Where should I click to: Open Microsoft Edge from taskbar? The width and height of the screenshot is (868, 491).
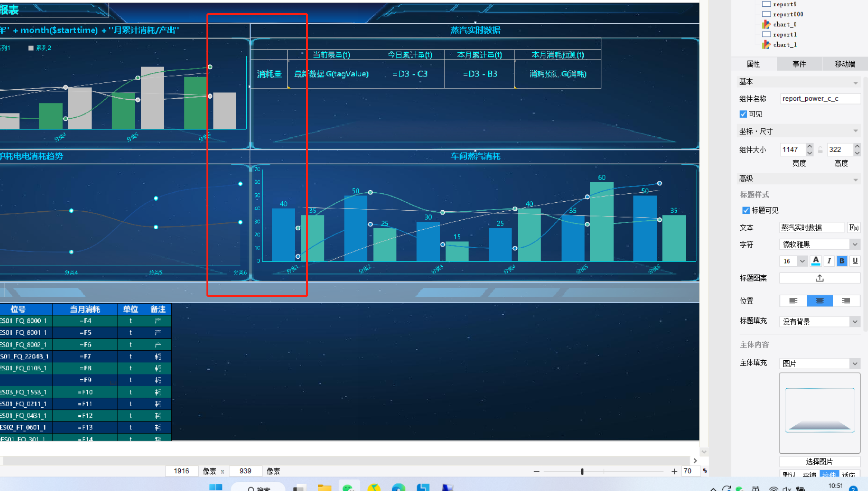[398, 487]
